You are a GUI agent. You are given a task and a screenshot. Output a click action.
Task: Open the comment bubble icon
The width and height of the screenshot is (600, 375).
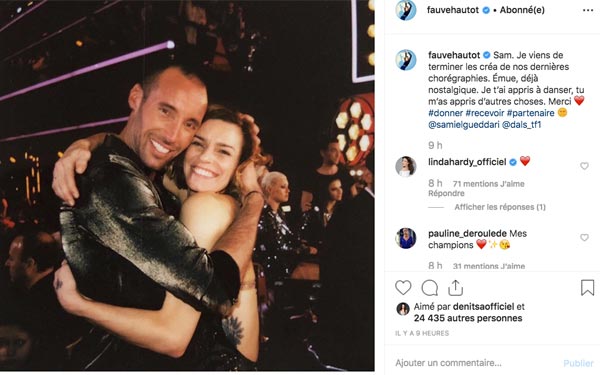(429, 288)
